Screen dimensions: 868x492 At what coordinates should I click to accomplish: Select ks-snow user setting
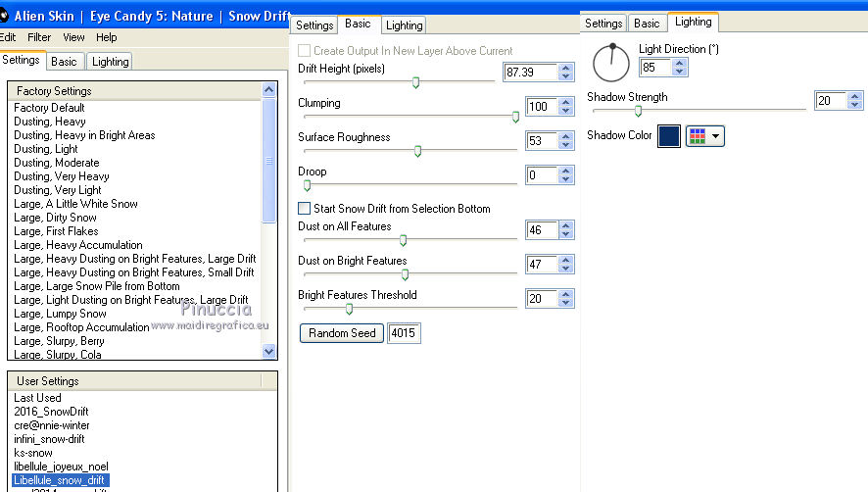click(x=33, y=453)
